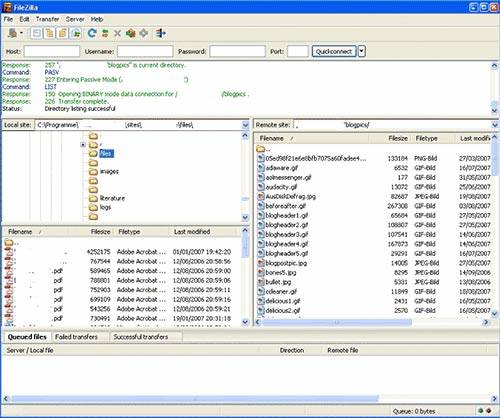The width and height of the screenshot is (500, 418).
Task: Focus the Password input field
Action: click(x=237, y=51)
